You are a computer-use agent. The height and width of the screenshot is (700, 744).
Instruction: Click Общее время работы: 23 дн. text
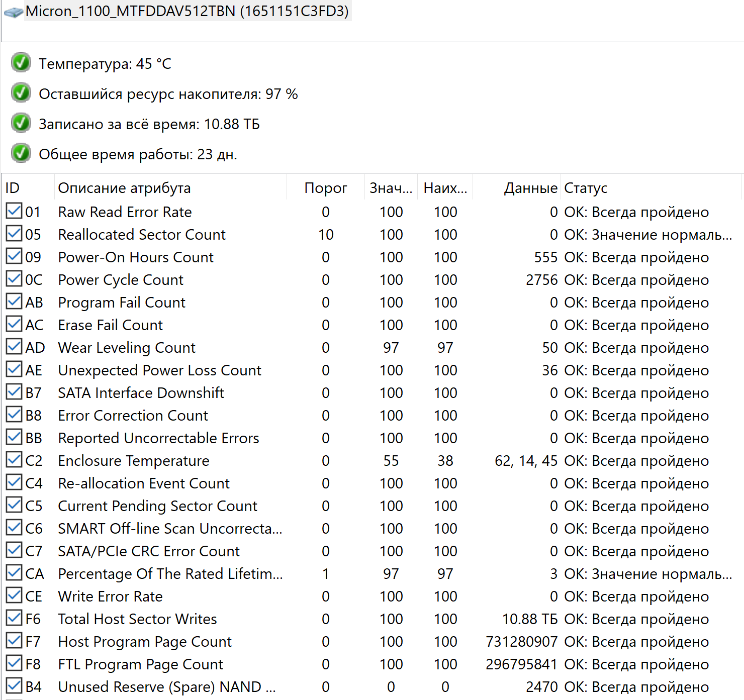[138, 154]
